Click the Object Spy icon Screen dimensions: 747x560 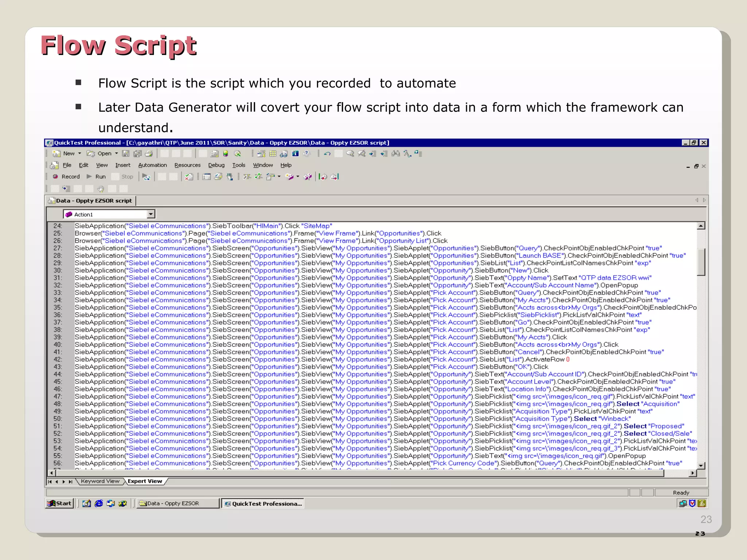coord(237,153)
